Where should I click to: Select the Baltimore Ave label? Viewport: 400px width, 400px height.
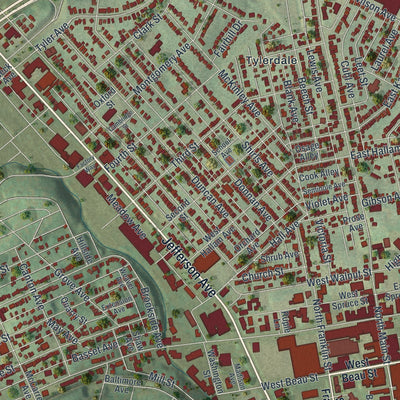(123, 383)
